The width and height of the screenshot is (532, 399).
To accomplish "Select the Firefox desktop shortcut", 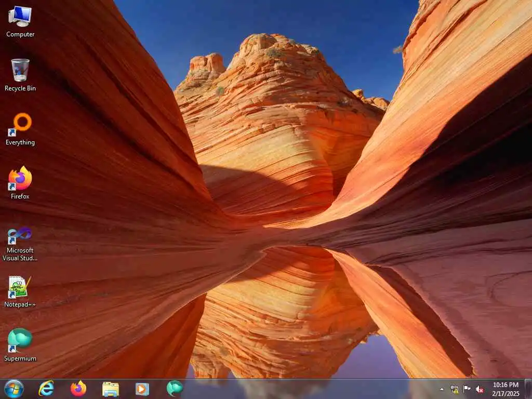I will pyautogui.click(x=20, y=183).
